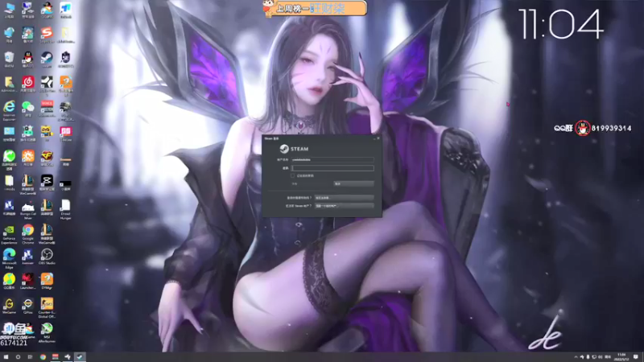
Task: Select the pink GG desktop icon
Action: [x=66, y=133]
